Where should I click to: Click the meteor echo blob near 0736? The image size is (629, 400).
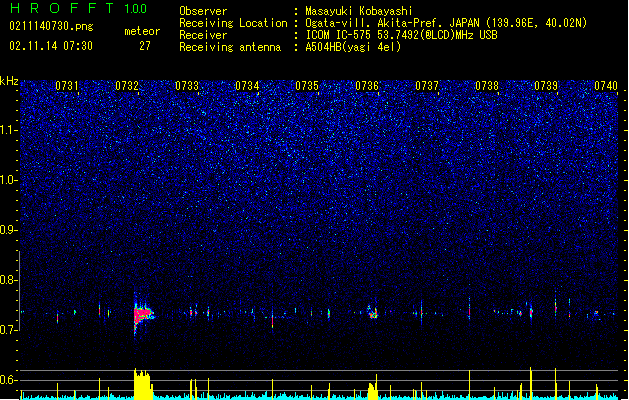coord(373,313)
